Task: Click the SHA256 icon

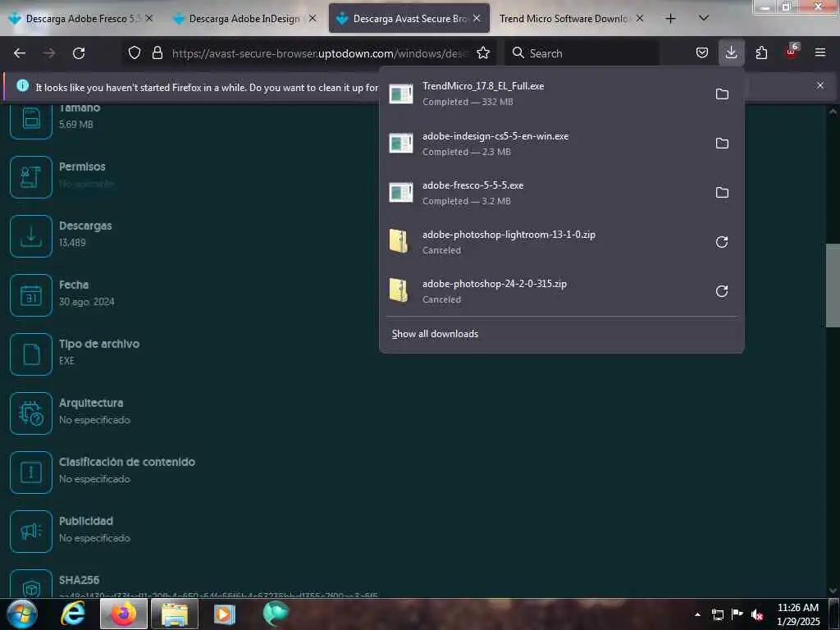Action: [31, 583]
